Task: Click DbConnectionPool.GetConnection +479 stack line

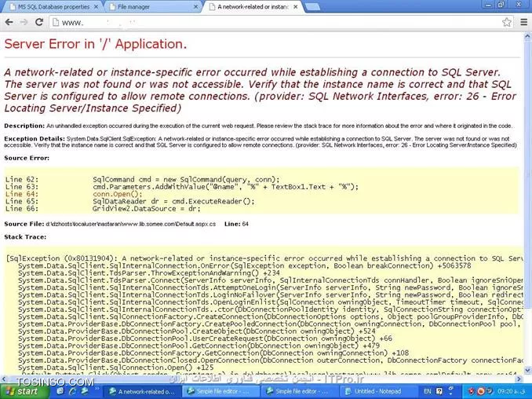Action: coord(199,346)
